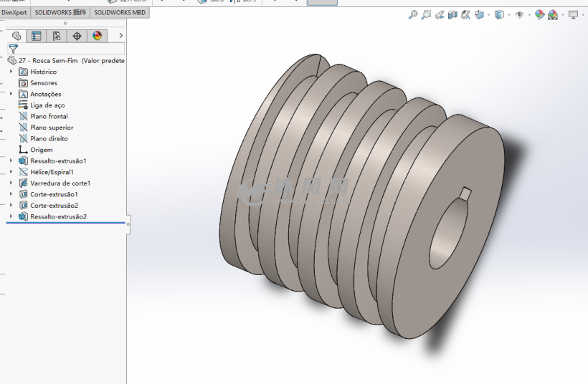The image size is (588, 384).
Task: Select the Zoom to Area tool
Action: (x=426, y=14)
